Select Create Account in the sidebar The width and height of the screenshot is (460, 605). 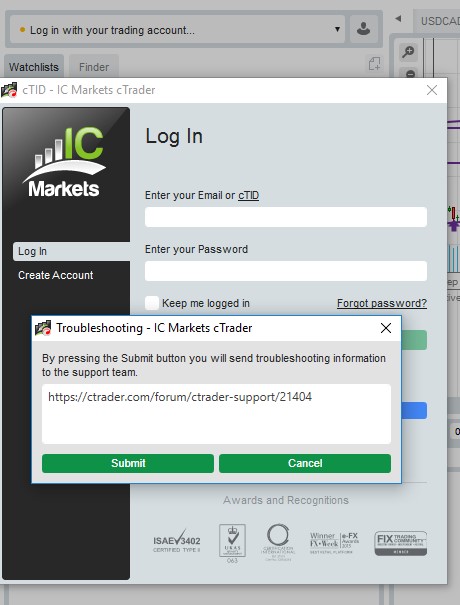pyautogui.click(x=56, y=275)
